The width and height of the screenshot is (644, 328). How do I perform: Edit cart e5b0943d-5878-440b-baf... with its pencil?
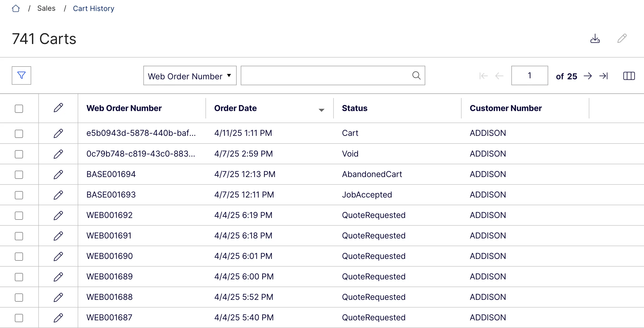click(x=58, y=134)
